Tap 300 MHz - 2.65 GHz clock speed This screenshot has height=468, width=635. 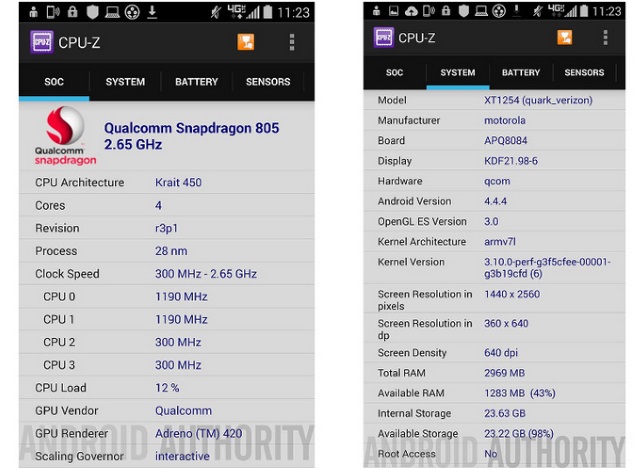click(206, 274)
